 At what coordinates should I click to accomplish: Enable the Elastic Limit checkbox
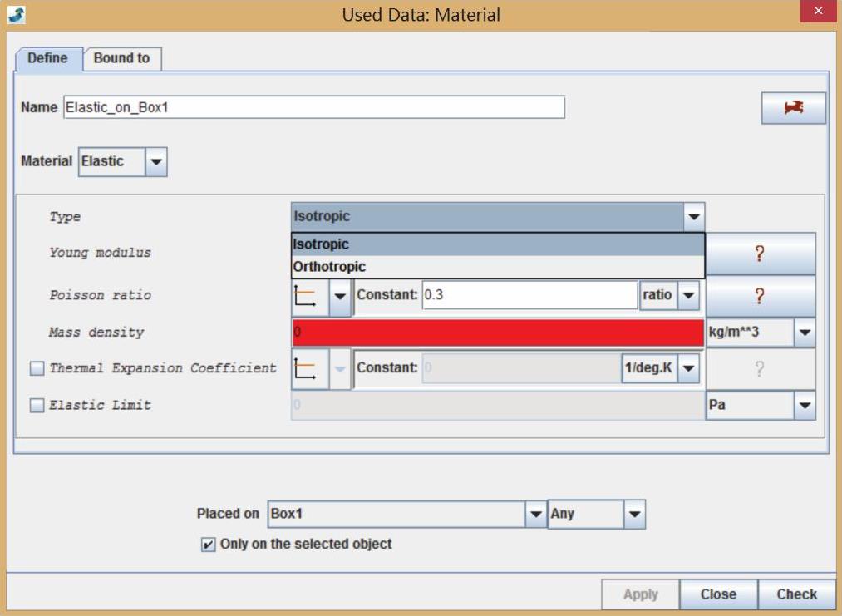(37, 406)
